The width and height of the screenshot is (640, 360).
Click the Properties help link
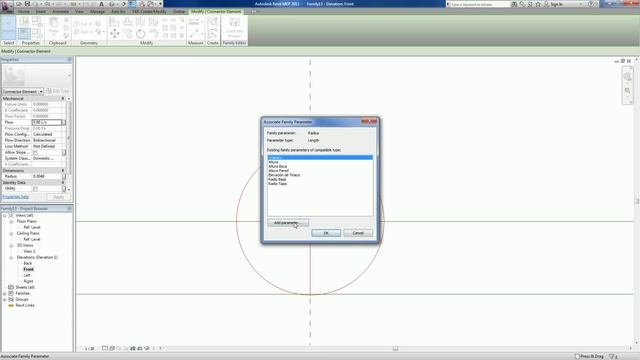(16, 197)
